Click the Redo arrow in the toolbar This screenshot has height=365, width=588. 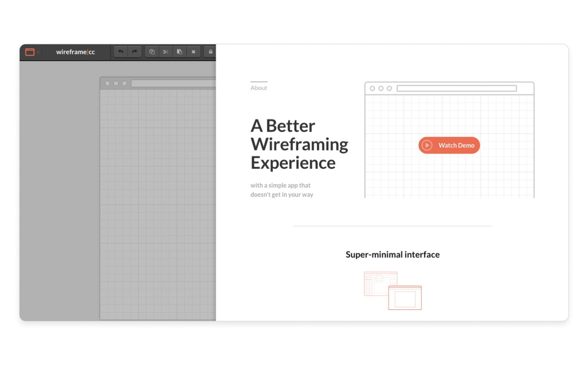(135, 52)
